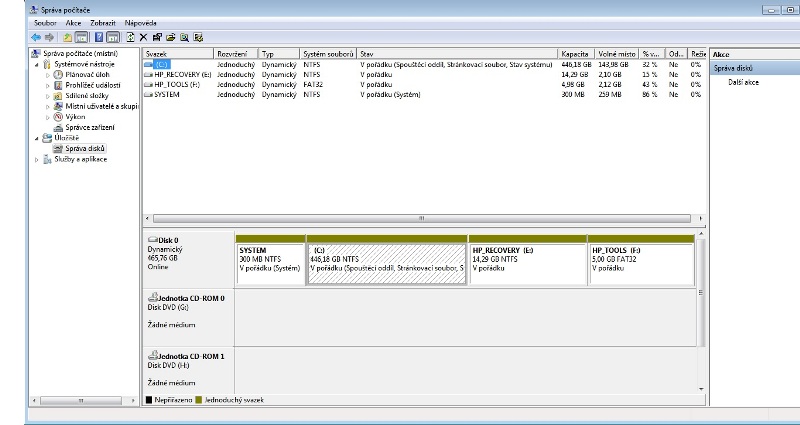The width and height of the screenshot is (800, 425).
Task: Click the Správa počítače (místní) root icon
Action: [36, 53]
